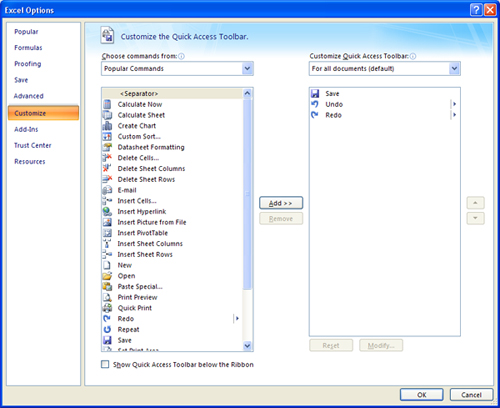This screenshot has width=500, height=408.
Task: Select Redo icon in toolbar list
Action: 315,115
